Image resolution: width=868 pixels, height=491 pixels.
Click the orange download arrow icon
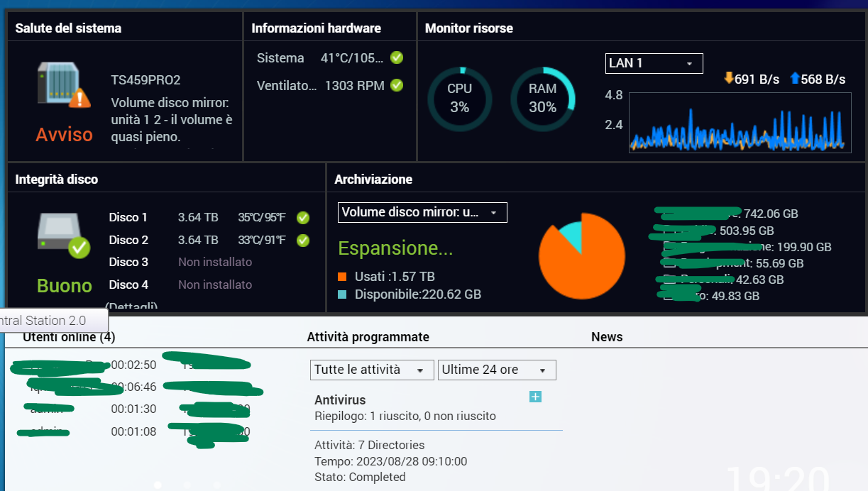coord(728,79)
